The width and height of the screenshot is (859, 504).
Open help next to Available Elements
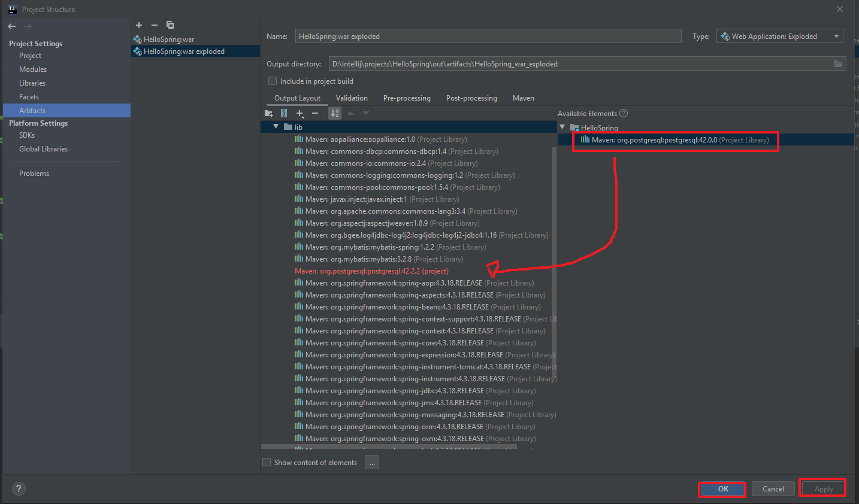click(x=624, y=113)
